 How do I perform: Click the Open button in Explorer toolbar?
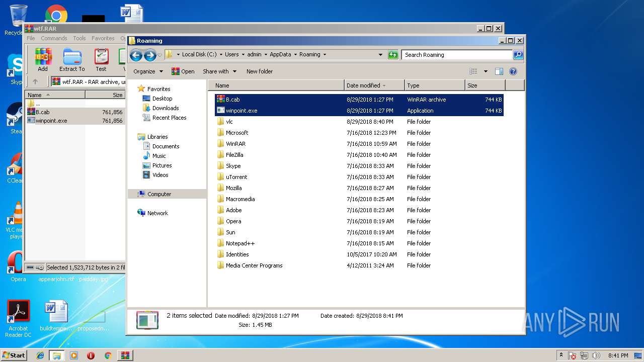[x=183, y=71]
